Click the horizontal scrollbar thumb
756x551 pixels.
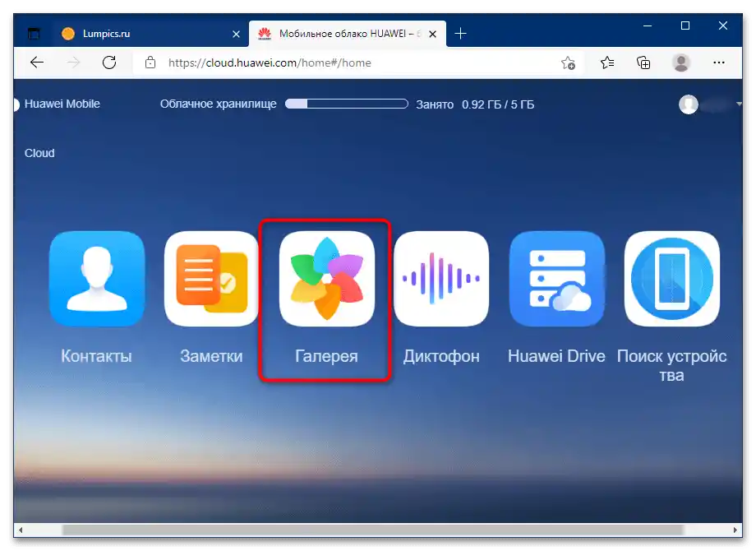coord(373,530)
